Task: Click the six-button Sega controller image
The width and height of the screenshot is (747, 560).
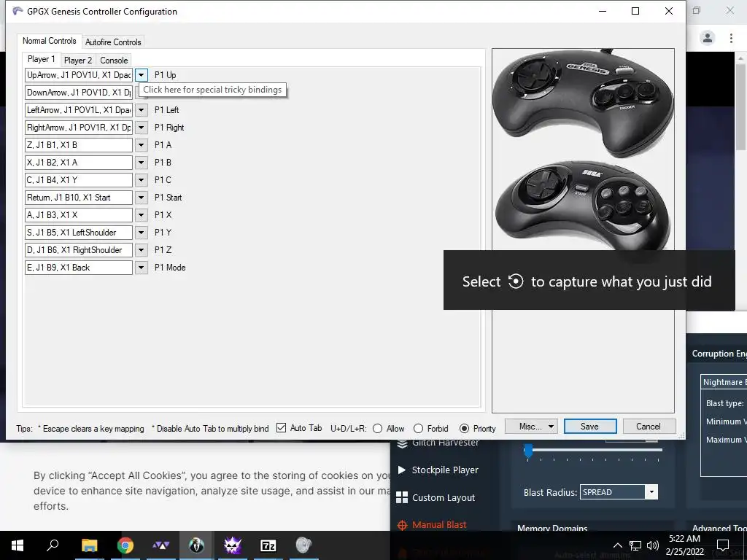Action: point(583,206)
